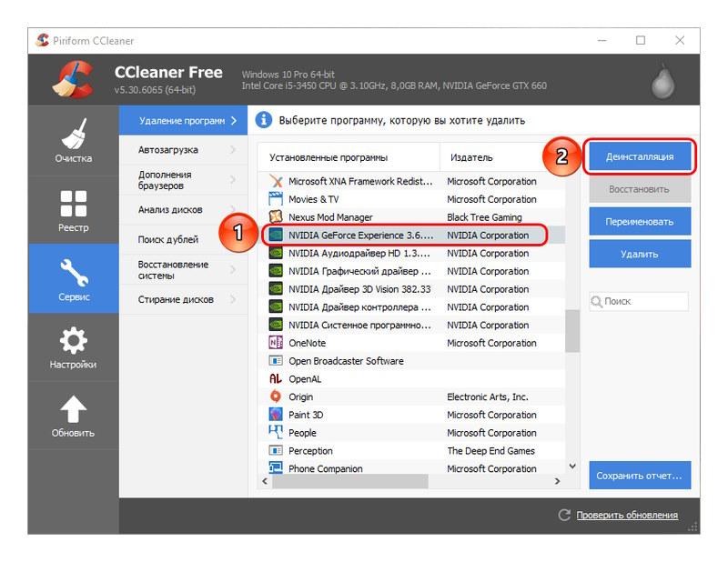
Task: Click the NVIDIA Драйвер 3D Vision icon
Action: [276, 288]
